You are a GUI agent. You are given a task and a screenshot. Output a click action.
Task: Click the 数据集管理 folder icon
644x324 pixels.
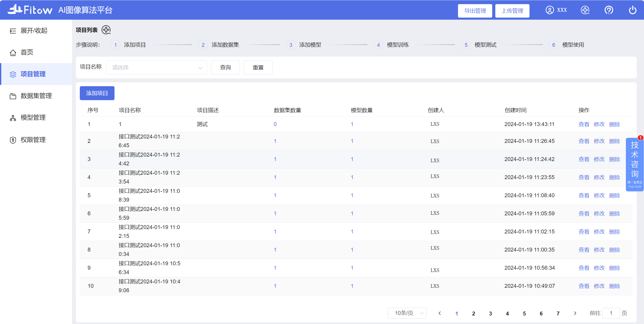13,96
